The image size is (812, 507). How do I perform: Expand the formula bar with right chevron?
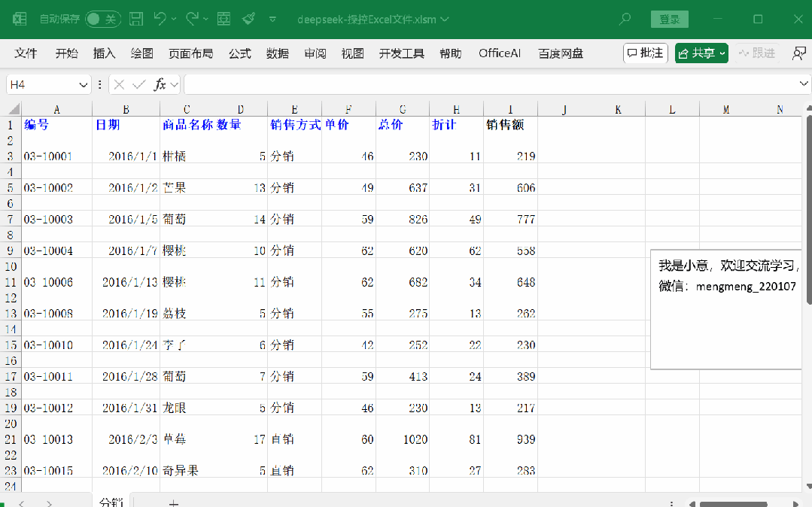point(804,83)
